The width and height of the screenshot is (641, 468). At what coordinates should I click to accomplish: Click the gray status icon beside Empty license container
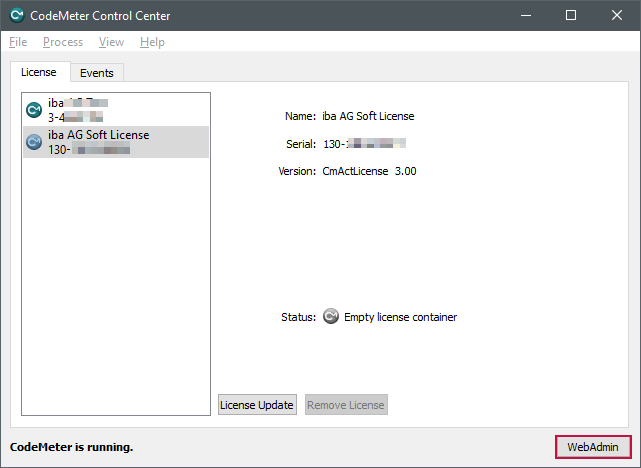click(331, 316)
